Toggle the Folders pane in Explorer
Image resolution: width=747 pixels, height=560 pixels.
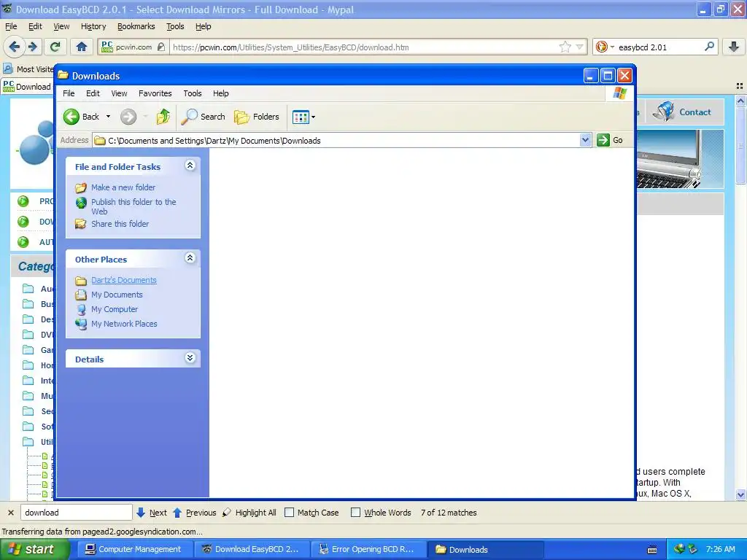[x=256, y=117]
